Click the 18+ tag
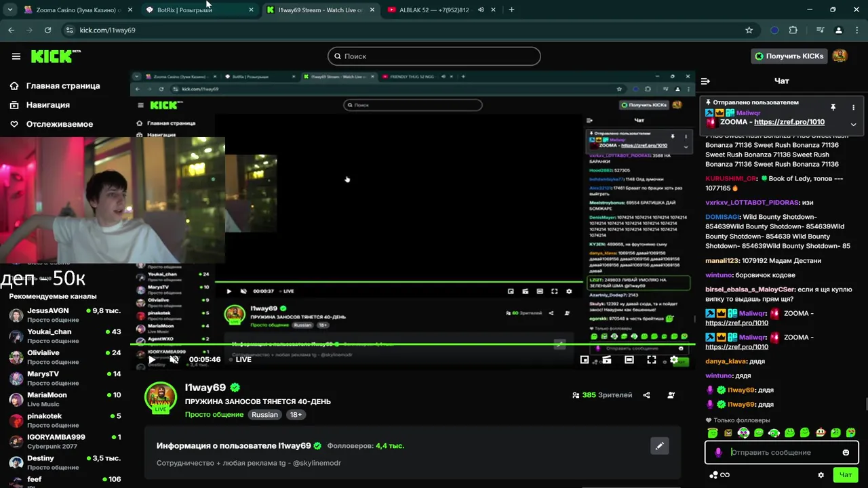This screenshot has height=488, width=868. pyautogui.click(x=296, y=415)
